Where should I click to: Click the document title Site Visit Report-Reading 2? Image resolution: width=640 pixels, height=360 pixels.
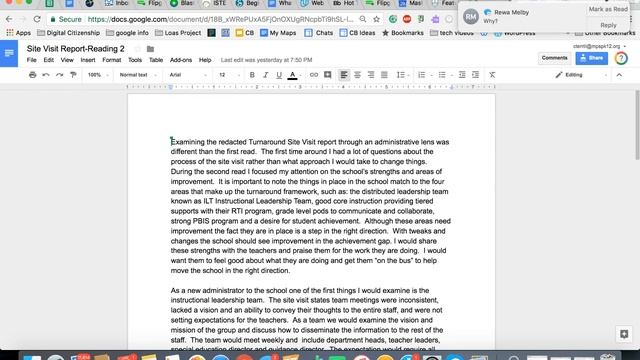point(76,49)
